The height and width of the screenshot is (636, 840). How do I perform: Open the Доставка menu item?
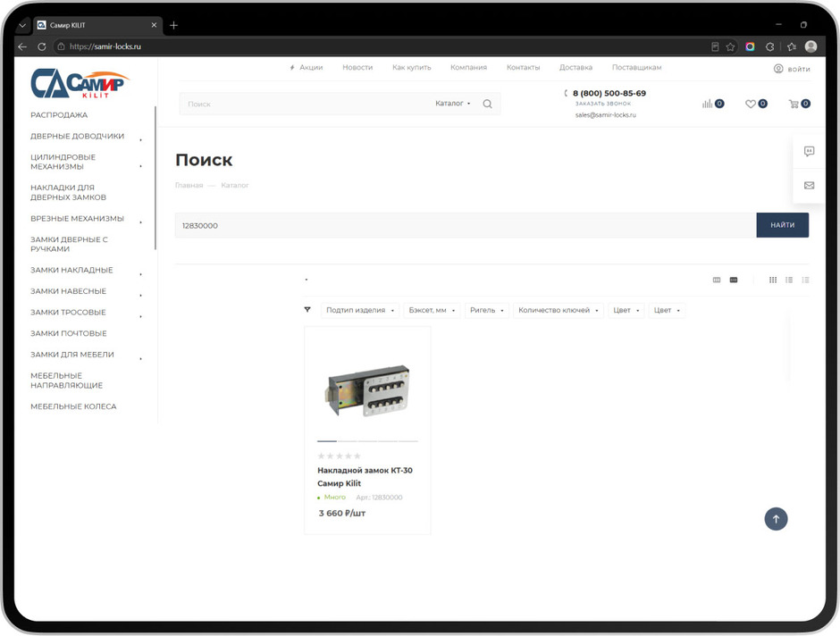tap(575, 68)
